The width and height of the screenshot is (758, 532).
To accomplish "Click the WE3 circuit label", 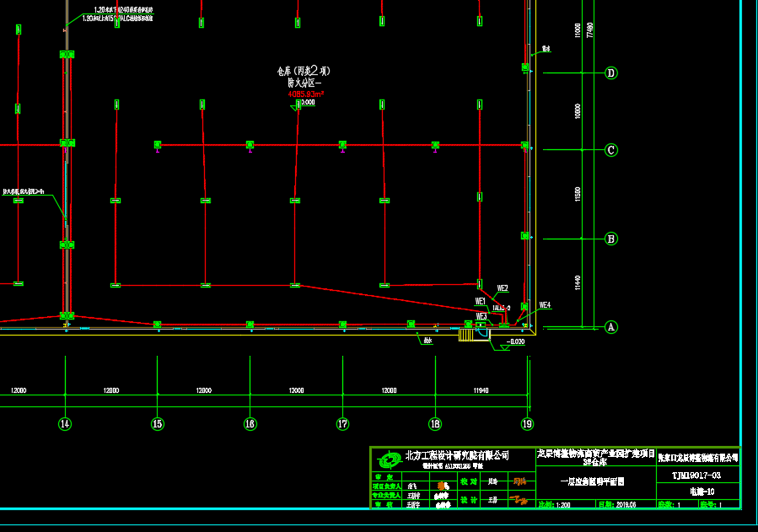I will tap(481, 316).
